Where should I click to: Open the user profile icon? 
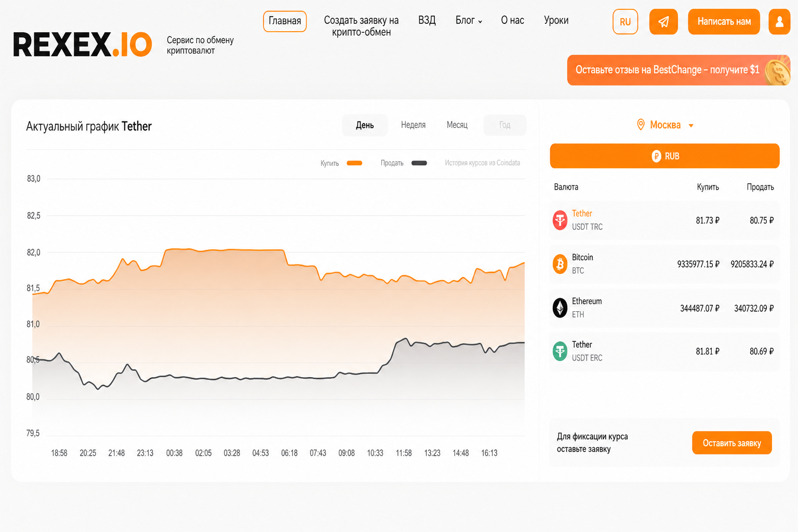779,22
